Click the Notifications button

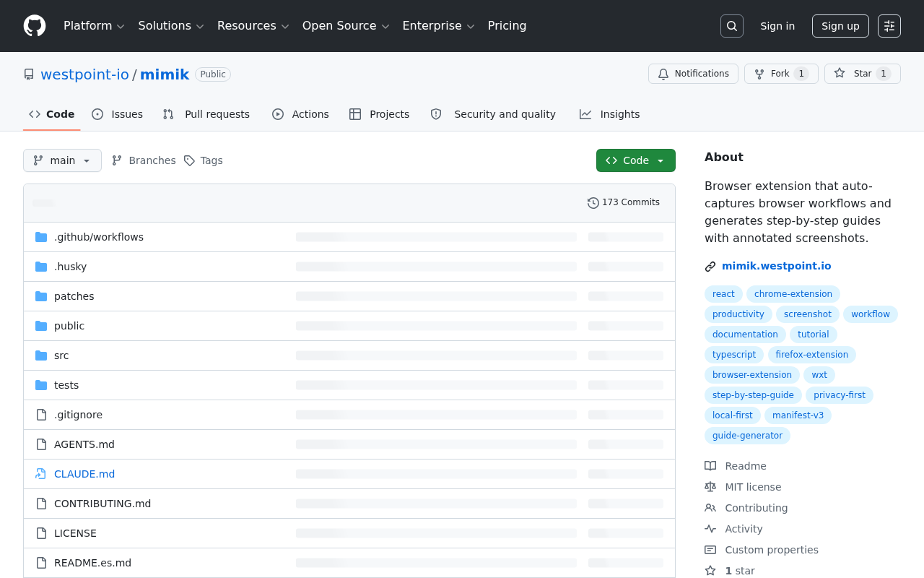click(693, 74)
